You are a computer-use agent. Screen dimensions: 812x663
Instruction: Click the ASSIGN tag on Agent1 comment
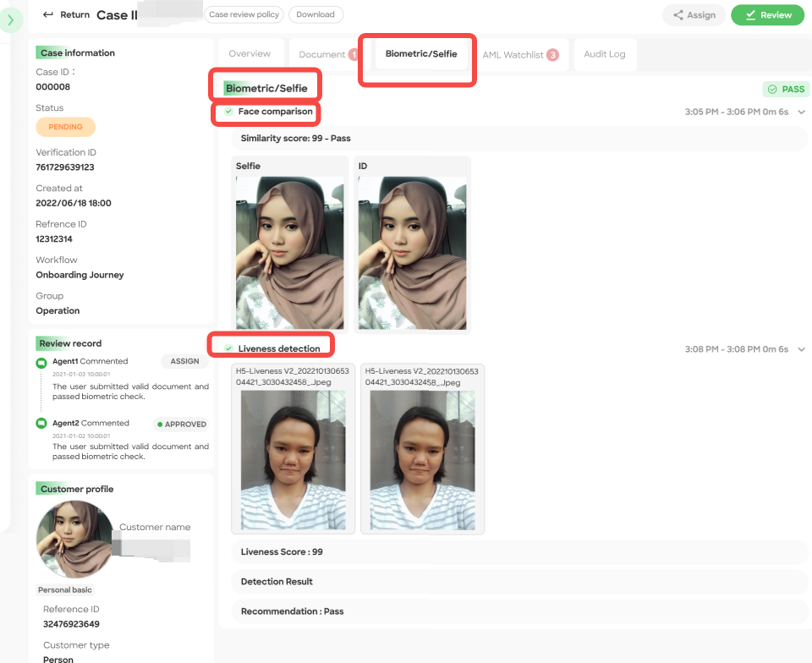pyautogui.click(x=184, y=361)
